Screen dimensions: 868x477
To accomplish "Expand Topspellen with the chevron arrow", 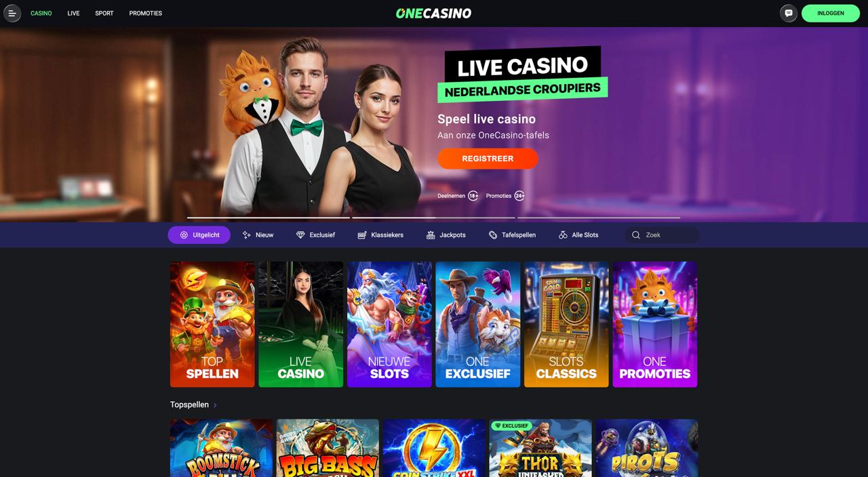I will click(215, 405).
